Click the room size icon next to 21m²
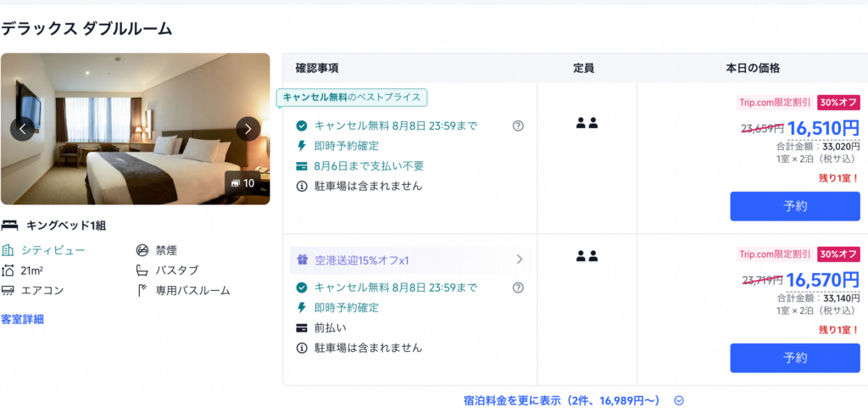The height and width of the screenshot is (408, 868). [8, 270]
